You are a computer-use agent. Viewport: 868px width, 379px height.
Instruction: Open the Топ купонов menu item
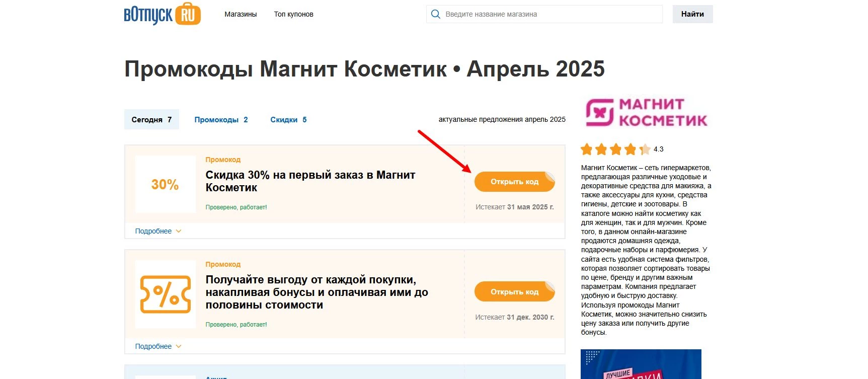[294, 14]
